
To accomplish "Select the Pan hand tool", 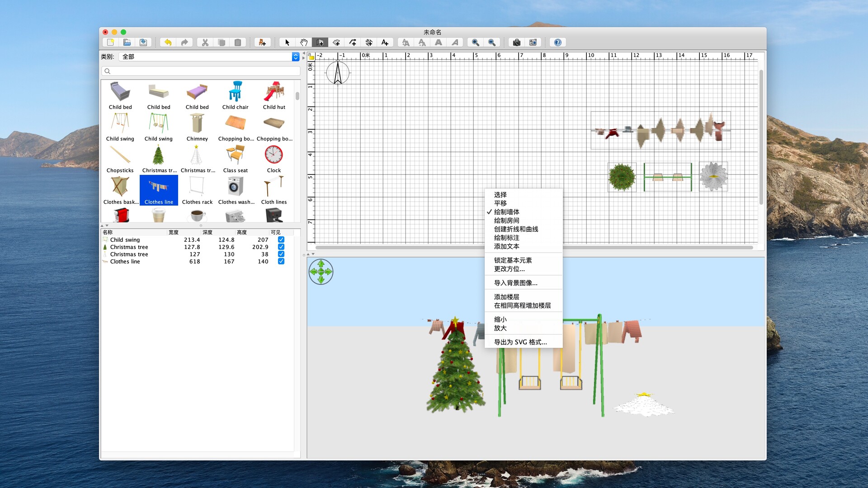I will [304, 42].
